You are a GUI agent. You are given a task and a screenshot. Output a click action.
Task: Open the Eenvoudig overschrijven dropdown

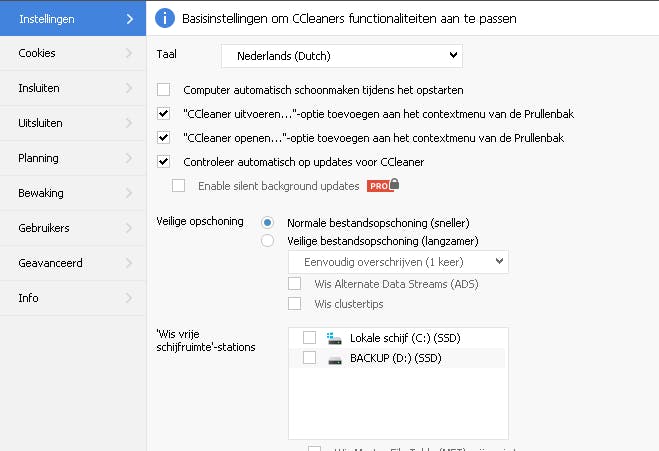click(x=398, y=262)
